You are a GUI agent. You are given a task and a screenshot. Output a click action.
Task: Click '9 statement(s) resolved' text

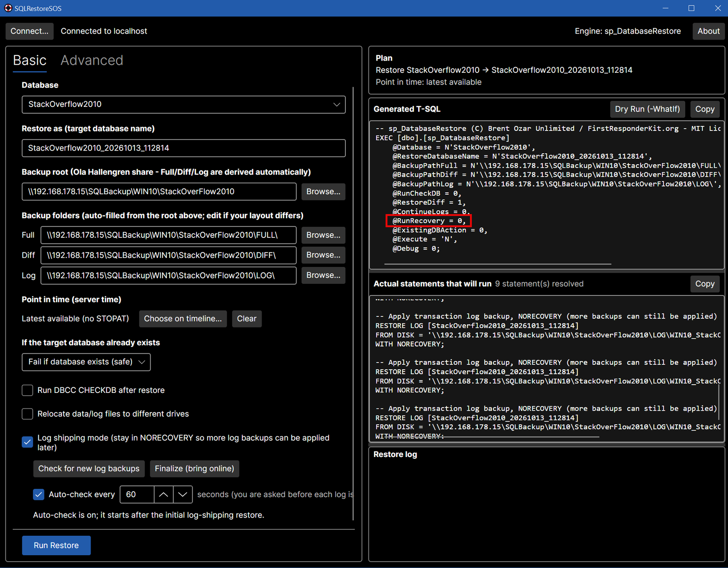coord(539,284)
